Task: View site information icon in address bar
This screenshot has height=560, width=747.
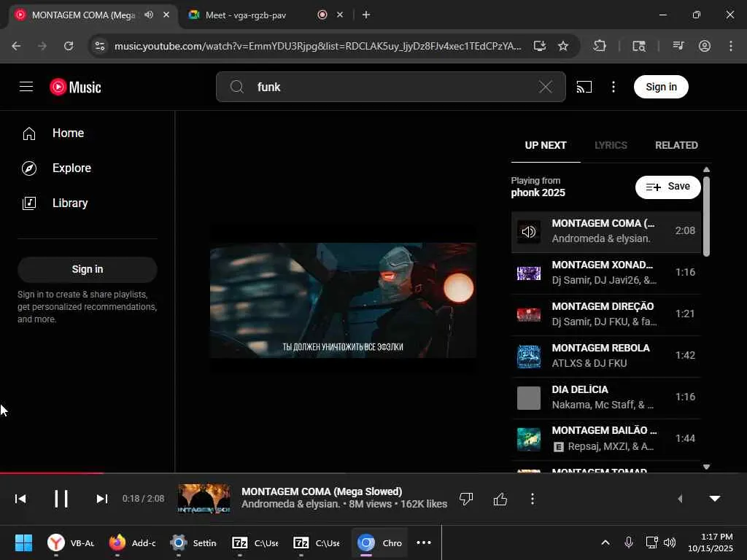Action: (99, 46)
